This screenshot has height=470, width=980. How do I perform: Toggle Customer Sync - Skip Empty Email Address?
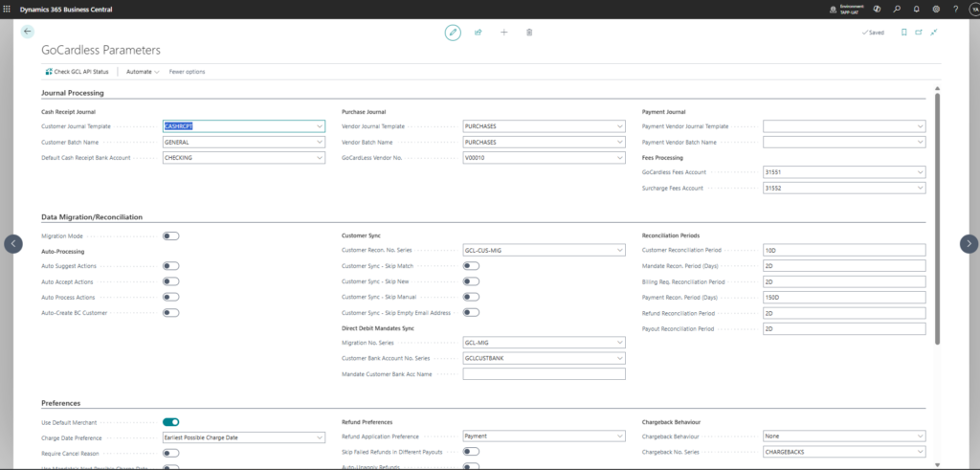[x=471, y=312]
